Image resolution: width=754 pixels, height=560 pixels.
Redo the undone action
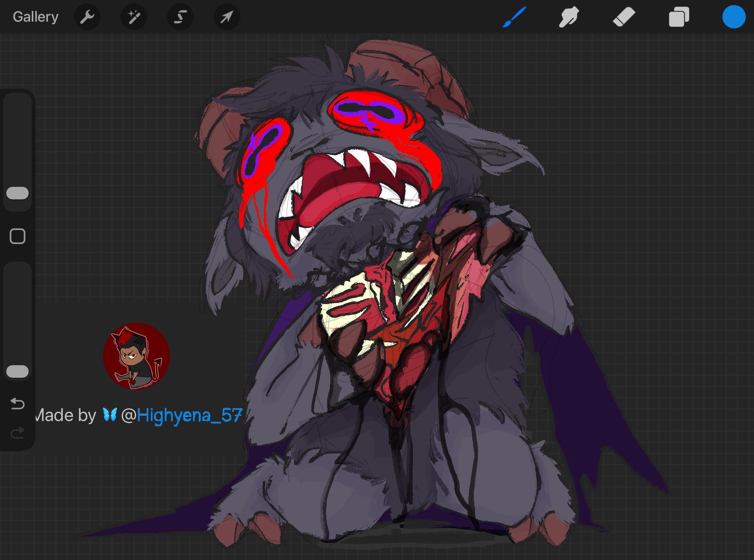pos(17,433)
